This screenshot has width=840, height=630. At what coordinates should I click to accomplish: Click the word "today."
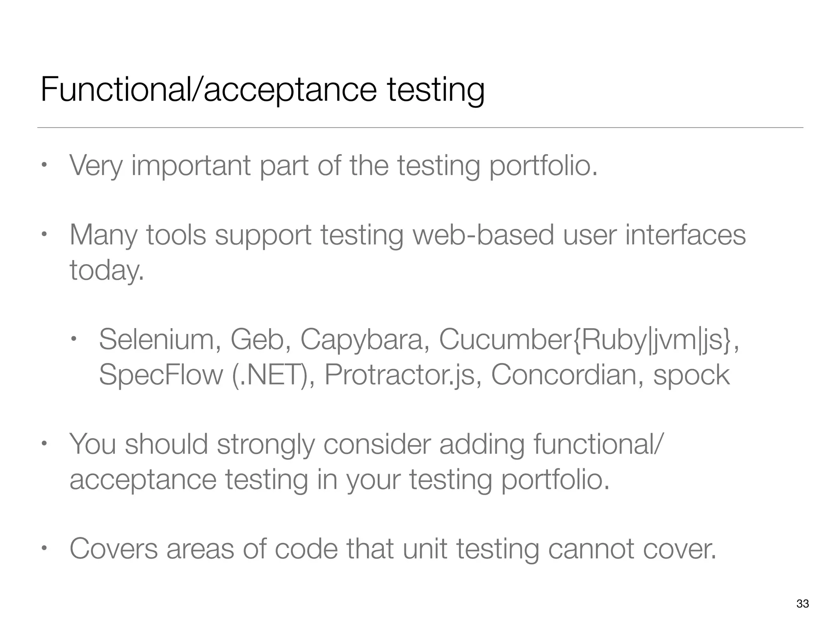pos(107,270)
